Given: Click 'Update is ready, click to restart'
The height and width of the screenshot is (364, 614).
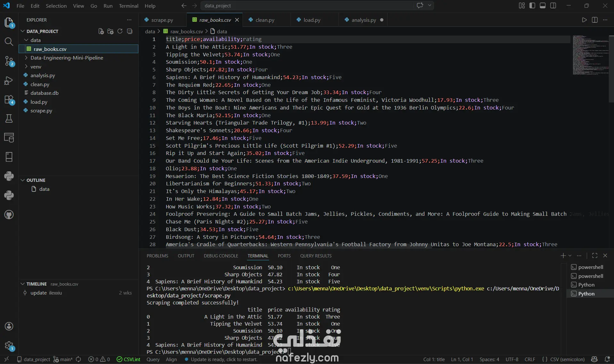Looking at the screenshot, I should pyautogui.click(x=221, y=359).
